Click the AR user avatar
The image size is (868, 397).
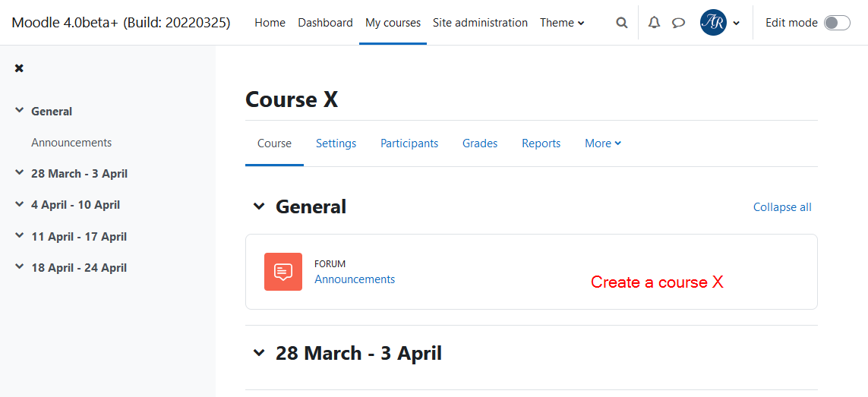pyautogui.click(x=713, y=23)
